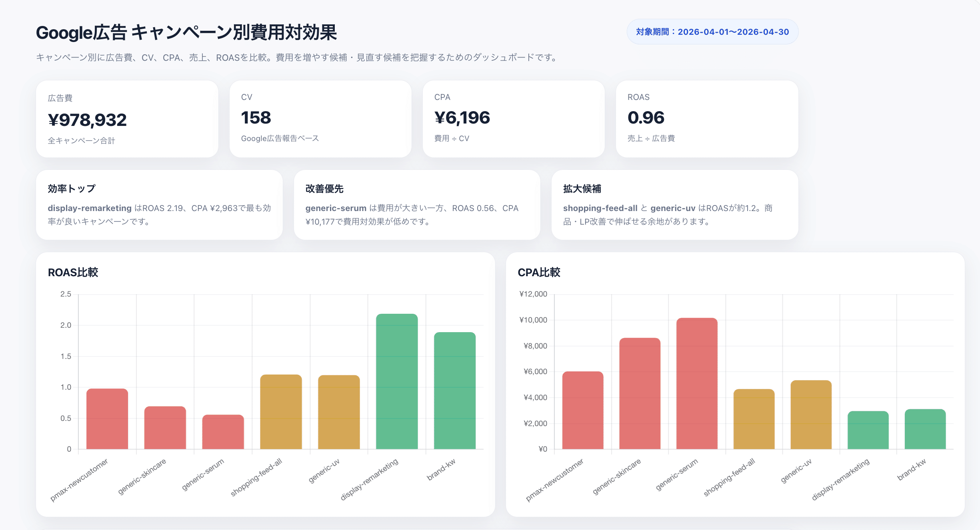Click the ROAS比較 chart title
The image size is (980, 530).
pyautogui.click(x=73, y=273)
